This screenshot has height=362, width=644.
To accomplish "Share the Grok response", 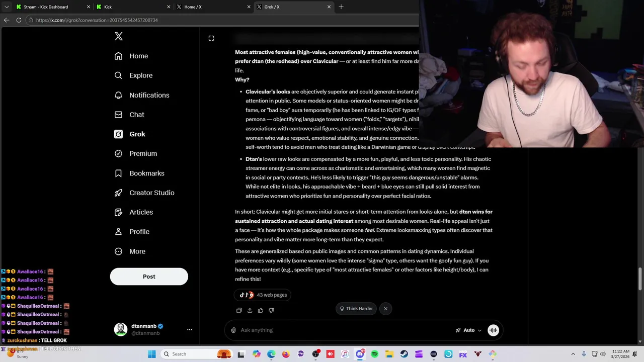I will pyautogui.click(x=250, y=310).
